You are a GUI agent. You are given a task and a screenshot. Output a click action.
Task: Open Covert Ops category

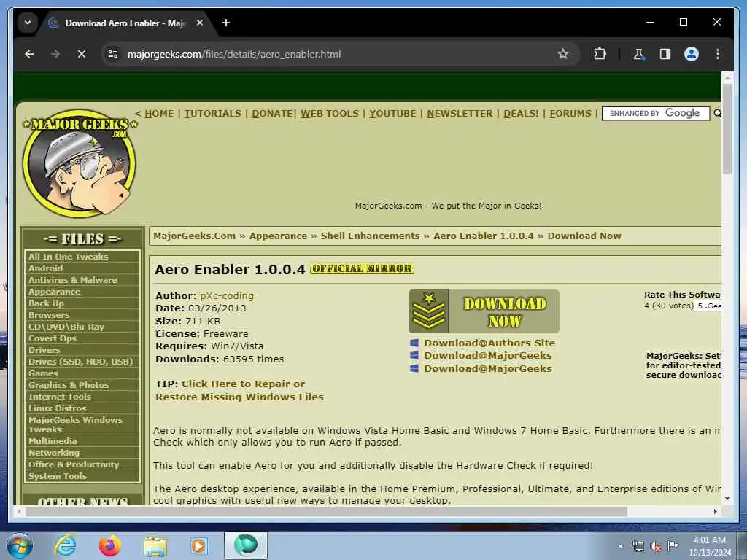pyautogui.click(x=53, y=338)
